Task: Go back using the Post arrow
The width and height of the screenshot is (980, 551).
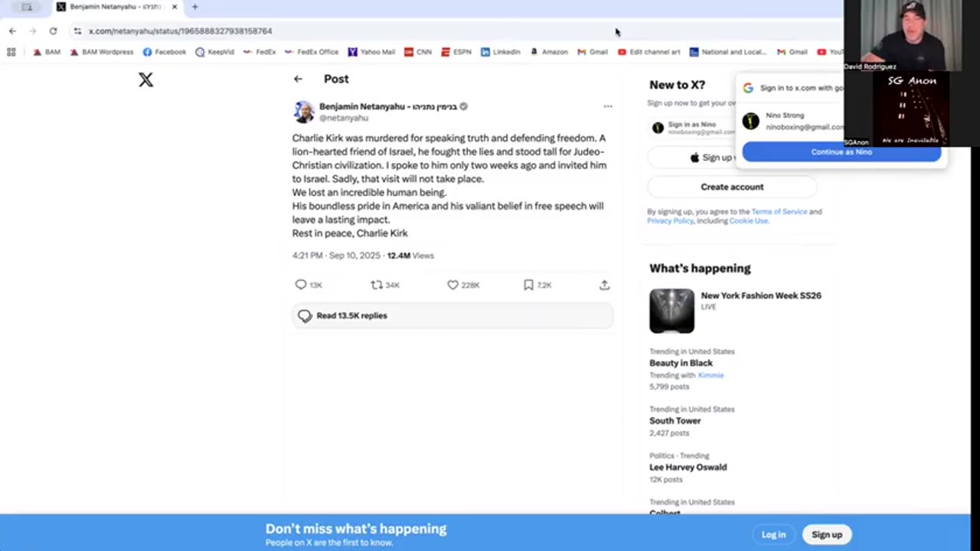Action: click(298, 79)
